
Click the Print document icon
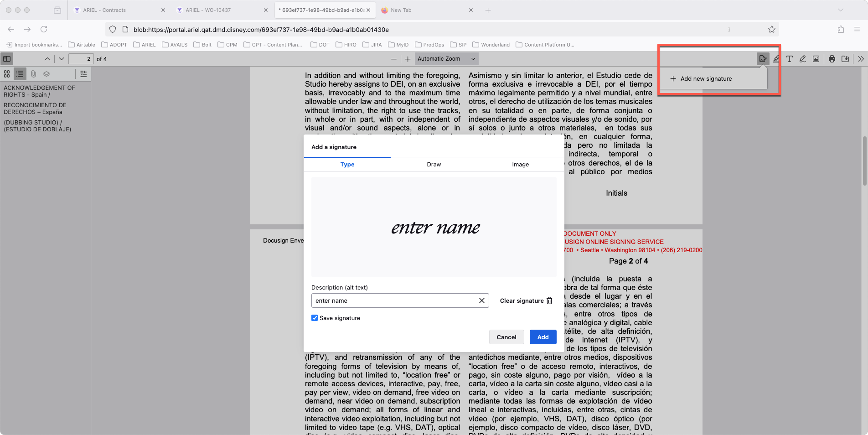(x=832, y=59)
